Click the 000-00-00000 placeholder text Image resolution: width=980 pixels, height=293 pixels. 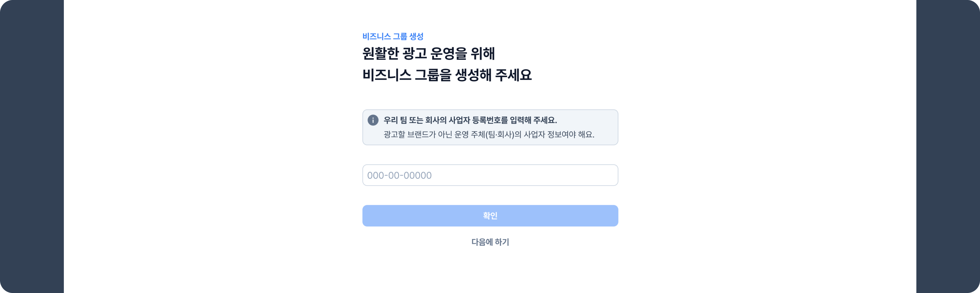point(399,175)
